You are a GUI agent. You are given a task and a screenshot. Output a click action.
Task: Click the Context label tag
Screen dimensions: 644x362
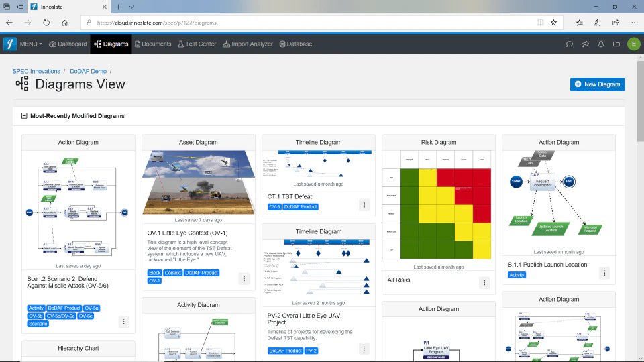173,273
